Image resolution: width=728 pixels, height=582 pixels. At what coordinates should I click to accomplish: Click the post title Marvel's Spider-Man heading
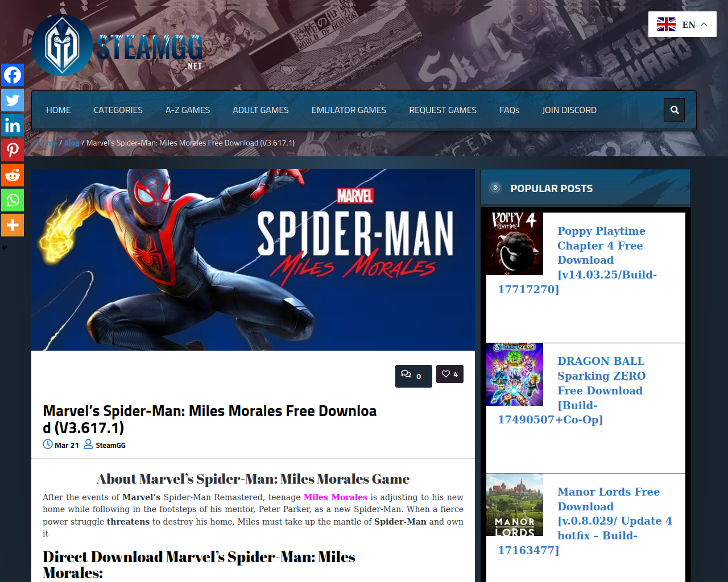pos(210,419)
